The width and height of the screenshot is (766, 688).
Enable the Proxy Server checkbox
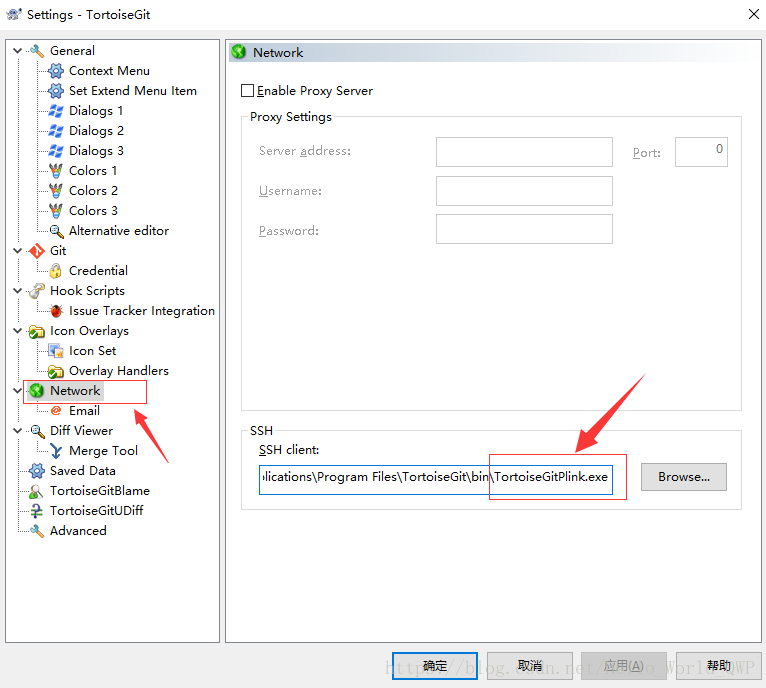(x=248, y=91)
